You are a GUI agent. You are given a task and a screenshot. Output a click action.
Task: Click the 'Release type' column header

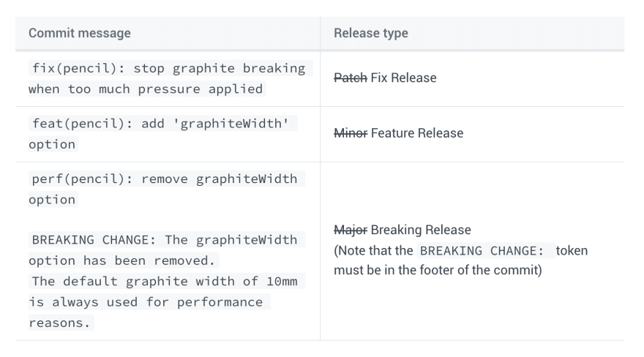[371, 33]
